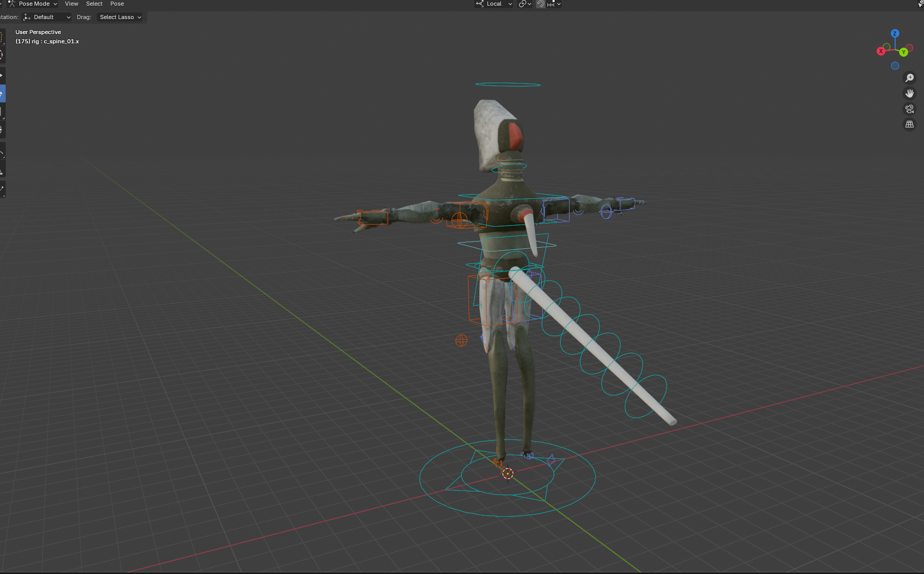The image size is (924, 574).
Task: Click the Y axis on navigation gizmo
Action: tap(903, 52)
